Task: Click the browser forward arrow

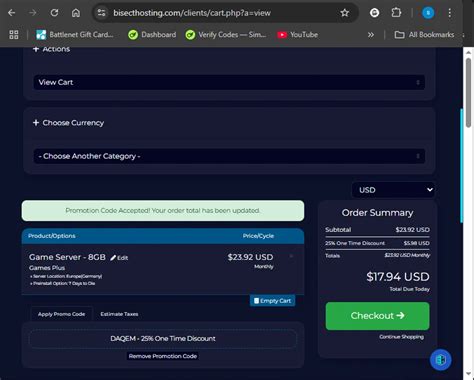Action: coord(33,13)
